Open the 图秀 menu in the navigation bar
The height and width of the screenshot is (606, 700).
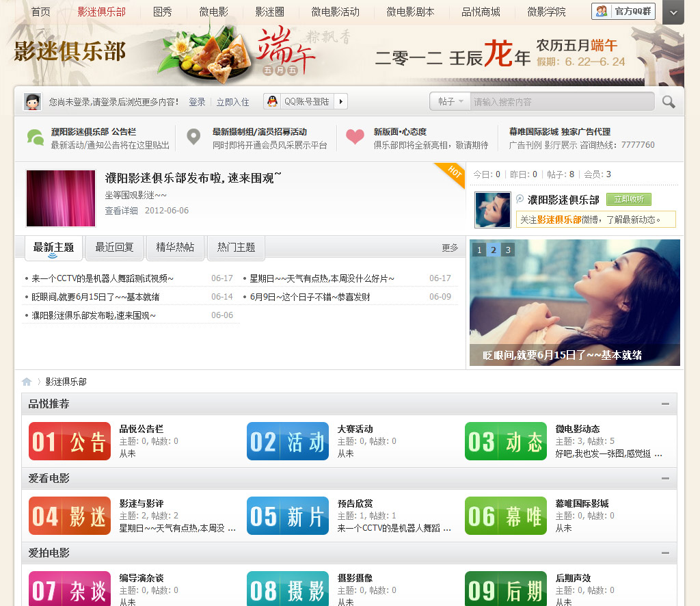click(162, 10)
